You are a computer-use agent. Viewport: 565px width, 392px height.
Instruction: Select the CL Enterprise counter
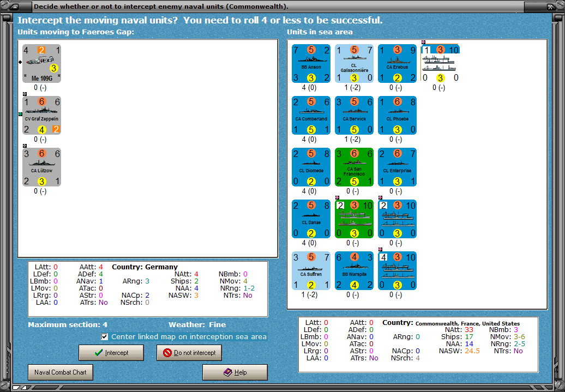(x=398, y=167)
